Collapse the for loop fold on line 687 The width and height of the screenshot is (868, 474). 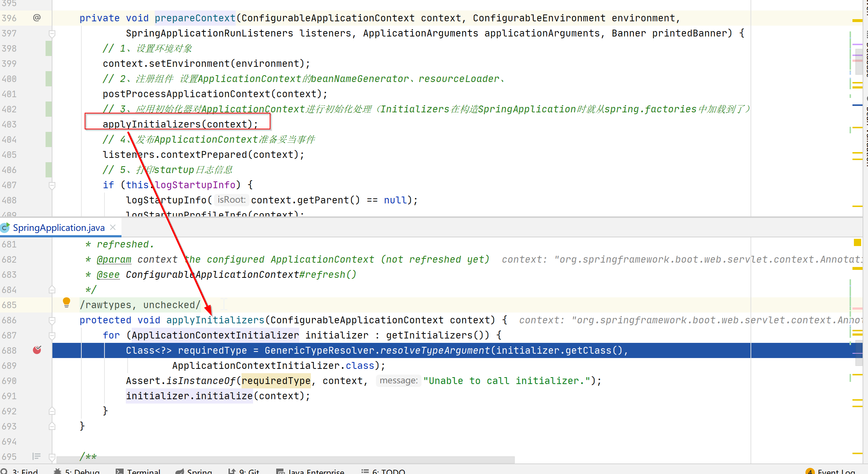point(52,336)
